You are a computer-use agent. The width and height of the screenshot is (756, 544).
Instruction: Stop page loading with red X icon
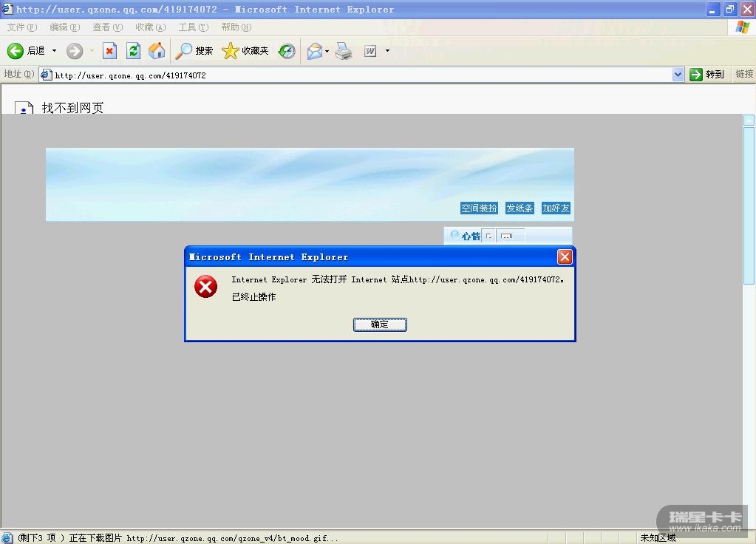coord(110,51)
